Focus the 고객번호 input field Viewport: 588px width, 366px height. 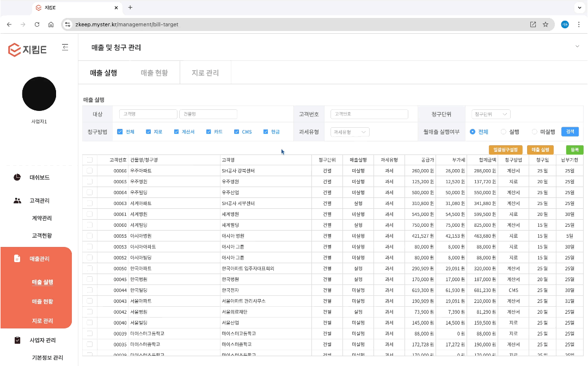click(x=369, y=114)
